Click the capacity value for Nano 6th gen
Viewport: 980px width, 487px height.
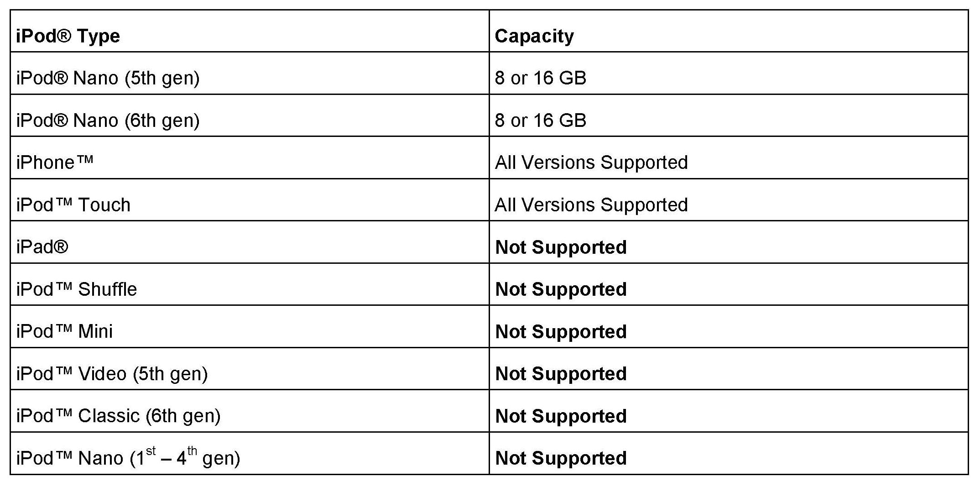tap(541, 120)
